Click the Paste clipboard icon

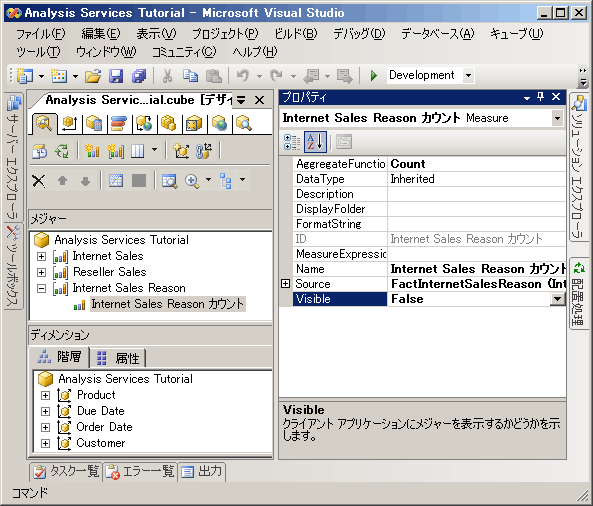[214, 76]
